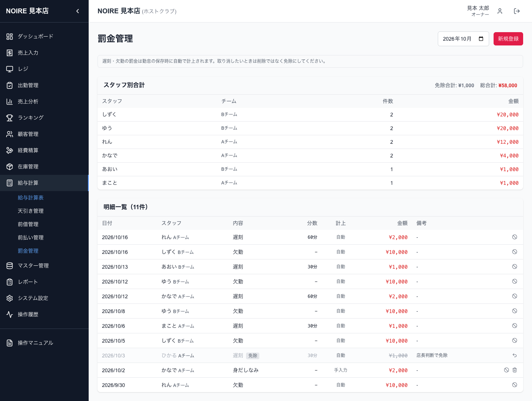Open the 操作マニュアル link

[x=44, y=343]
